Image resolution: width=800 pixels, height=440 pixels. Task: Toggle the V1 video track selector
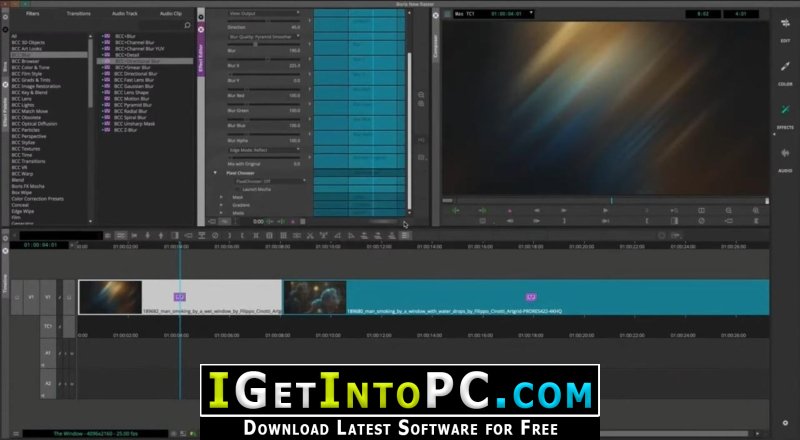coord(48,297)
